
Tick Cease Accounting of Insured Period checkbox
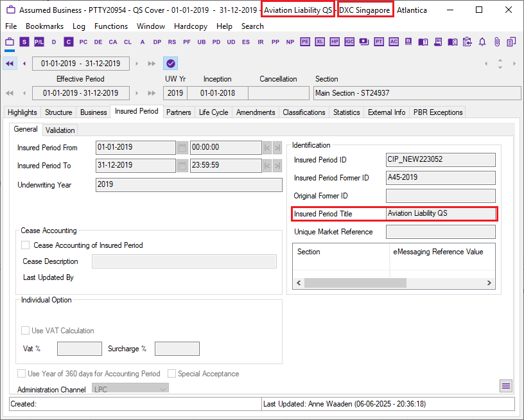[26, 245]
